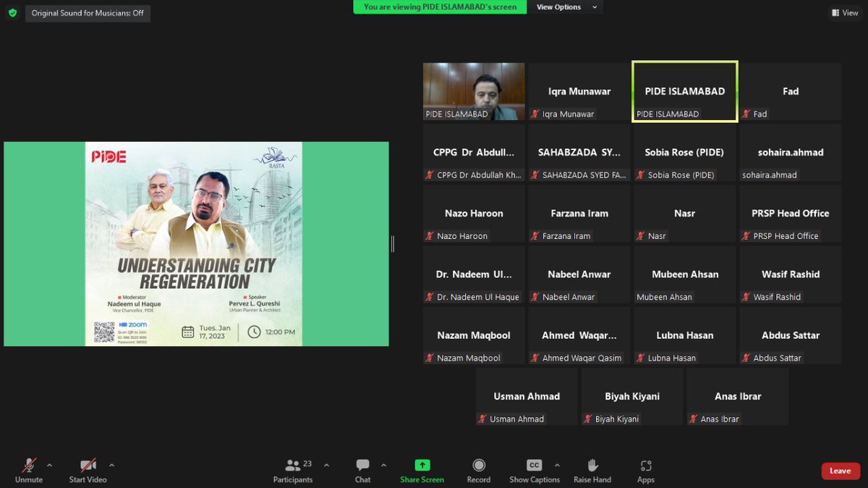Expand video options arrow beside Start Video

[x=111, y=465]
